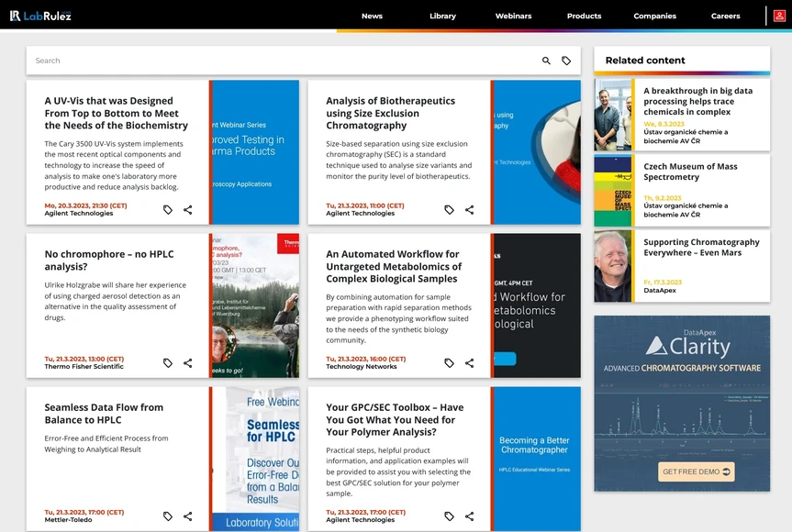Click tag icon on UV-Vis webinar card
Image resolution: width=792 pixels, height=532 pixels.
pyautogui.click(x=168, y=209)
